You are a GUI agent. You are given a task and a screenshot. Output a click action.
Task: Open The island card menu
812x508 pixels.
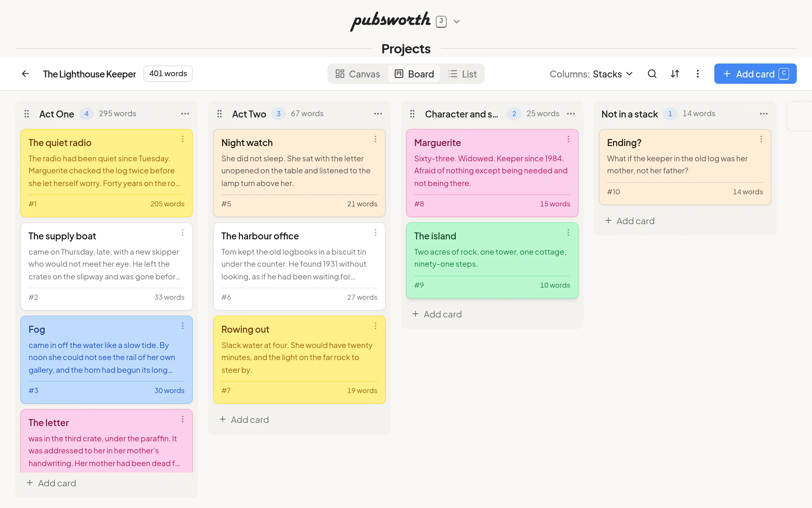pyautogui.click(x=568, y=232)
